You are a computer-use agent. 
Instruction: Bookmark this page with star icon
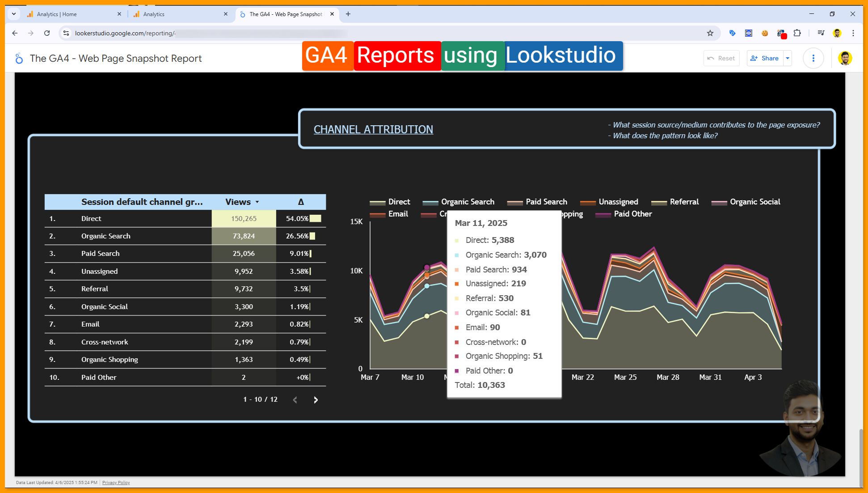(x=710, y=33)
